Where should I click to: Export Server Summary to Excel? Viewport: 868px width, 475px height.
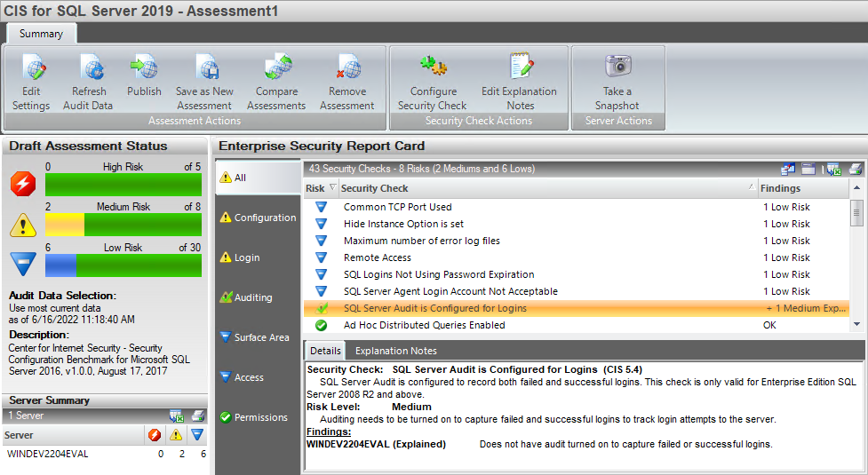point(176,416)
